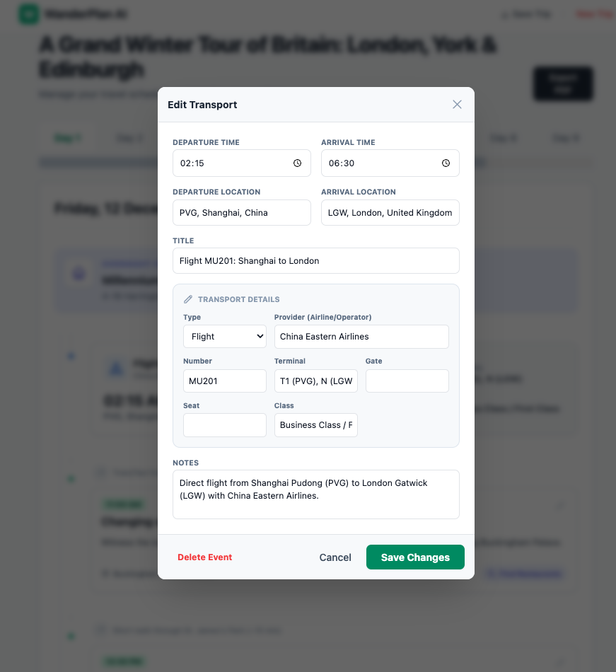Screen dimensions: 616x672
Task: Focus the Arrival Time field
Action: tap(390, 163)
